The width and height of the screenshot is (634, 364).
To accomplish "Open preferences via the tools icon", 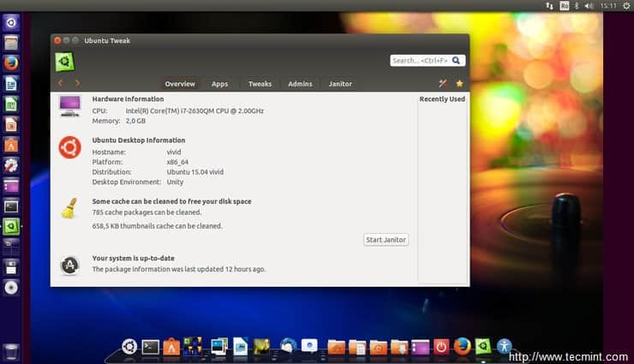I will (443, 83).
